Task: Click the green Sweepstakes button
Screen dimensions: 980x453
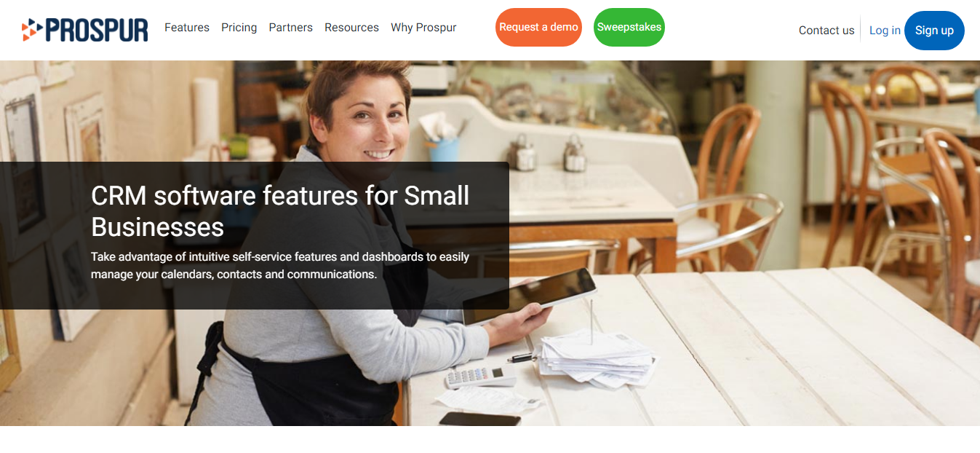Action: click(629, 27)
